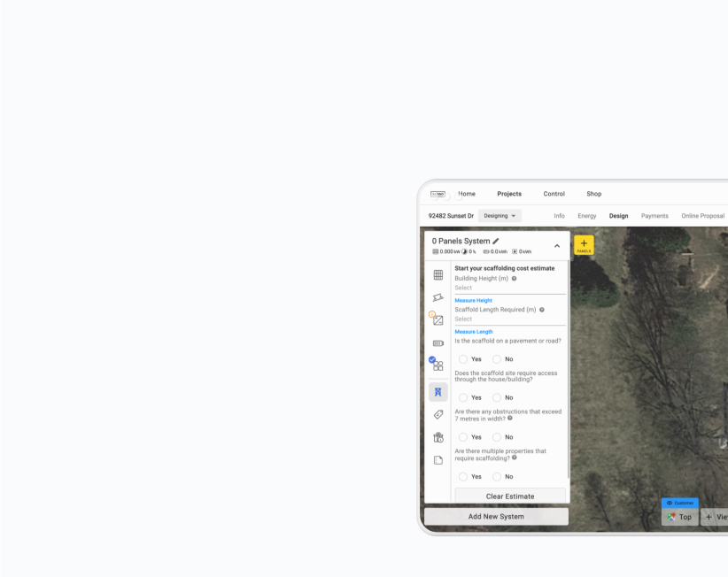
Task: Open the Pricing tag icon
Action: (x=438, y=414)
